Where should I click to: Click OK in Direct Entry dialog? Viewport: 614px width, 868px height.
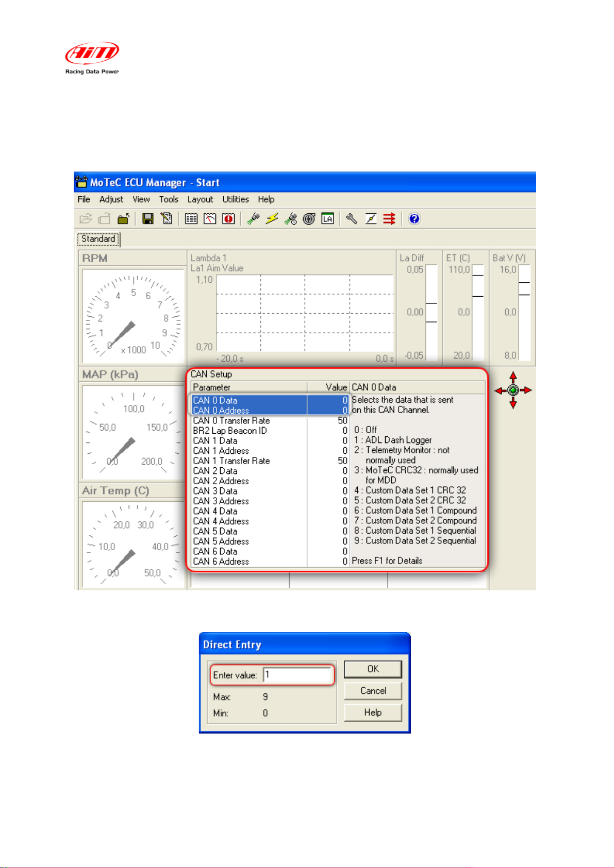373,669
